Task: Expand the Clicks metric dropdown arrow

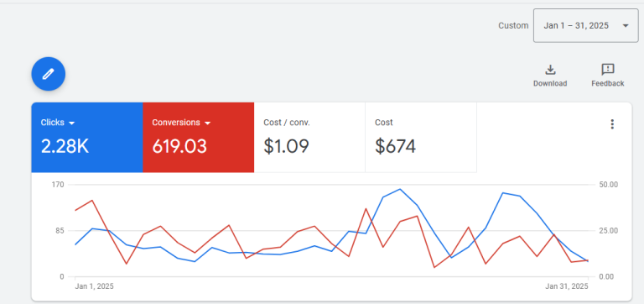Action: pos(71,123)
